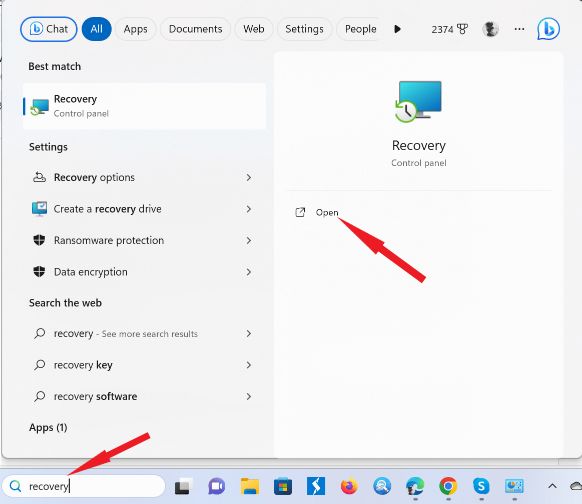
Task: Open Bing Chat icon at top right
Action: 548,29
